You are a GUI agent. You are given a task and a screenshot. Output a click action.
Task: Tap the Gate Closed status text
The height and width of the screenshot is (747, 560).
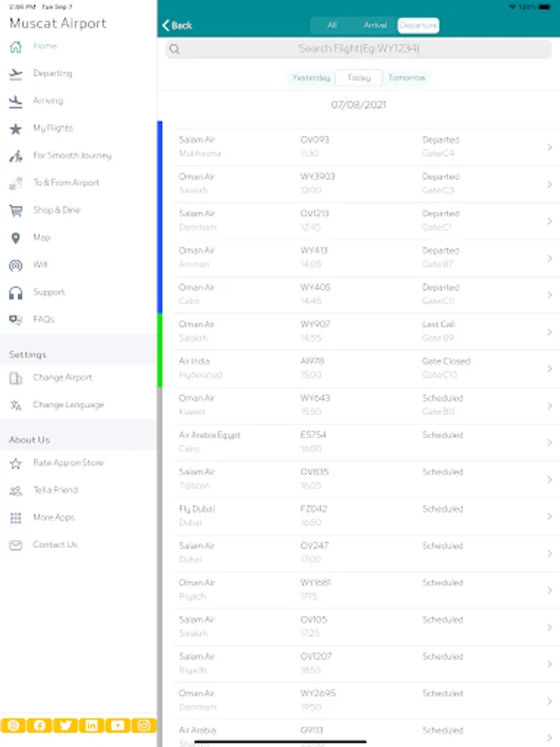pyautogui.click(x=446, y=361)
